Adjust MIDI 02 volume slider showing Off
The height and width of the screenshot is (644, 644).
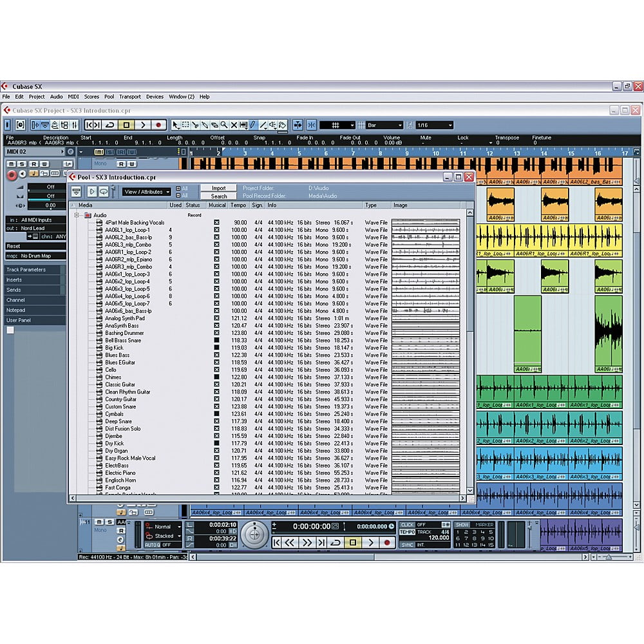[x=46, y=187]
